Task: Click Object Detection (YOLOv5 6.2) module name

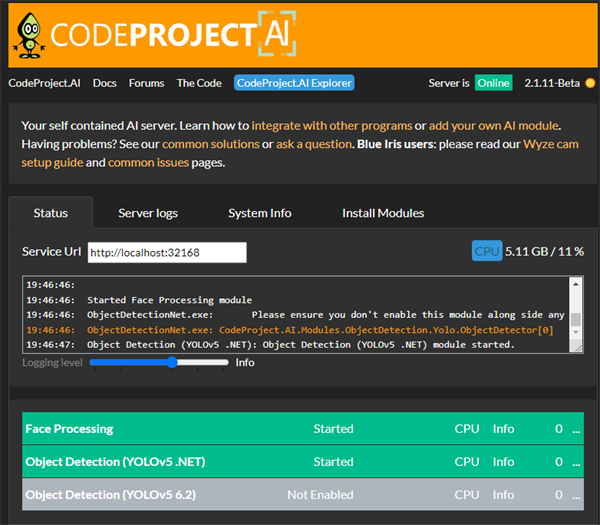Action: coord(111,495)
